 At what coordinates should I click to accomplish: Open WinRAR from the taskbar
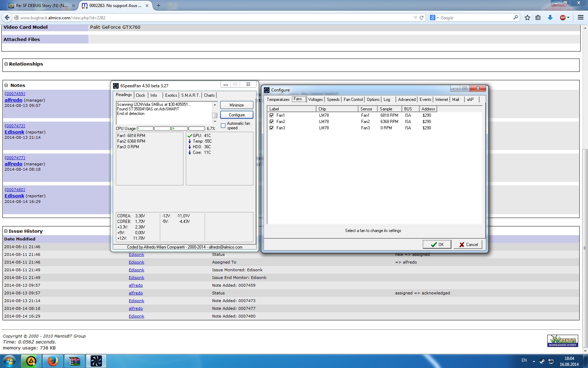[75, 361]
